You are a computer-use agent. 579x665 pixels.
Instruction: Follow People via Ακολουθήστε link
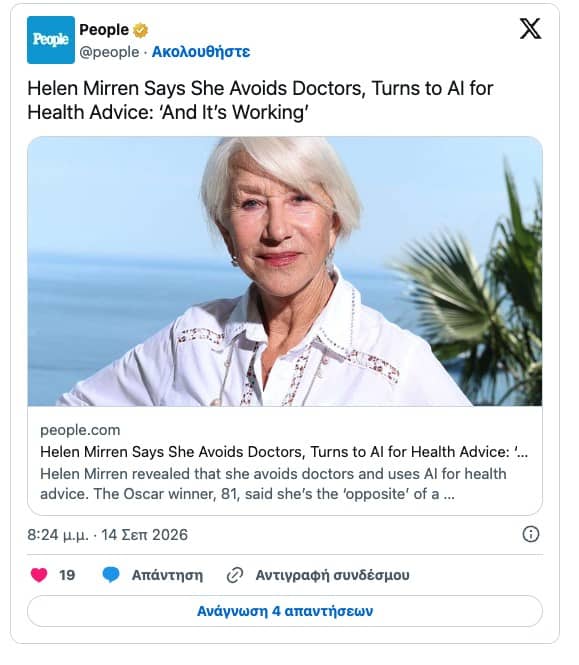pyautogui.click(x=201, y=52)
